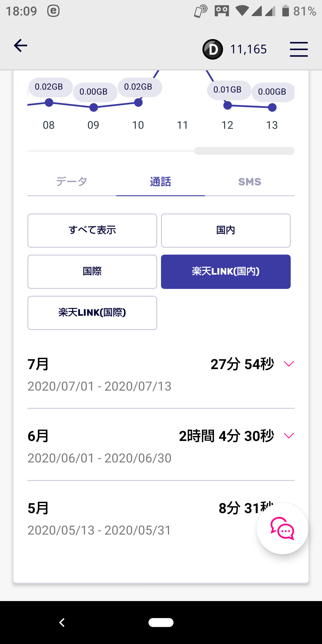Screen dimensions: 322x644
Task: Expand the 7月 call details
Action: click(x=289, y=364)
